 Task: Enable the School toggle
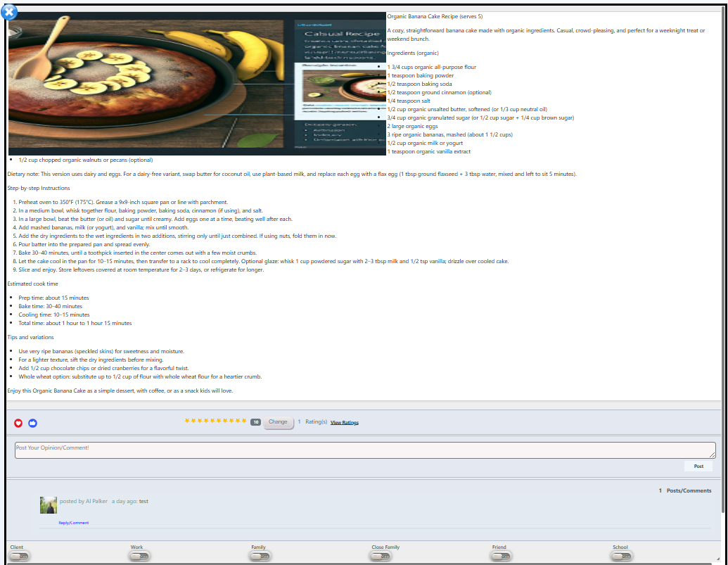coord(622,556)
